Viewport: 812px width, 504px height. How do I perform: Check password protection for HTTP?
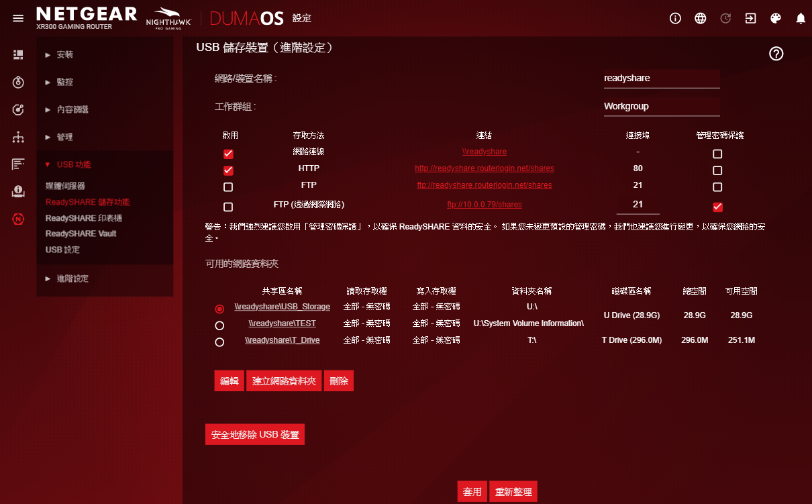click(x=717, y=170)
